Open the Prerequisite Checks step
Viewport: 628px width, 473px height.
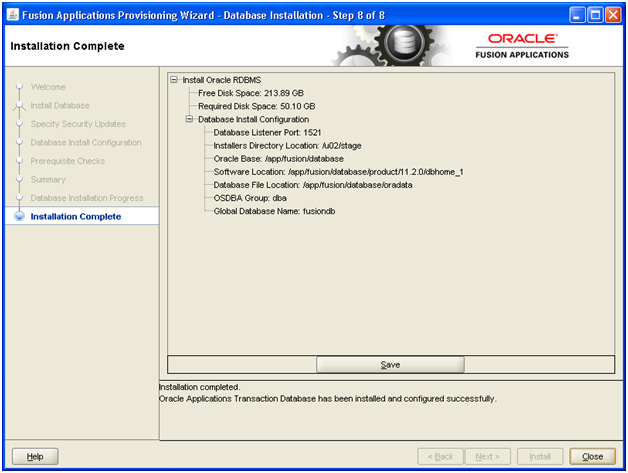68,161
